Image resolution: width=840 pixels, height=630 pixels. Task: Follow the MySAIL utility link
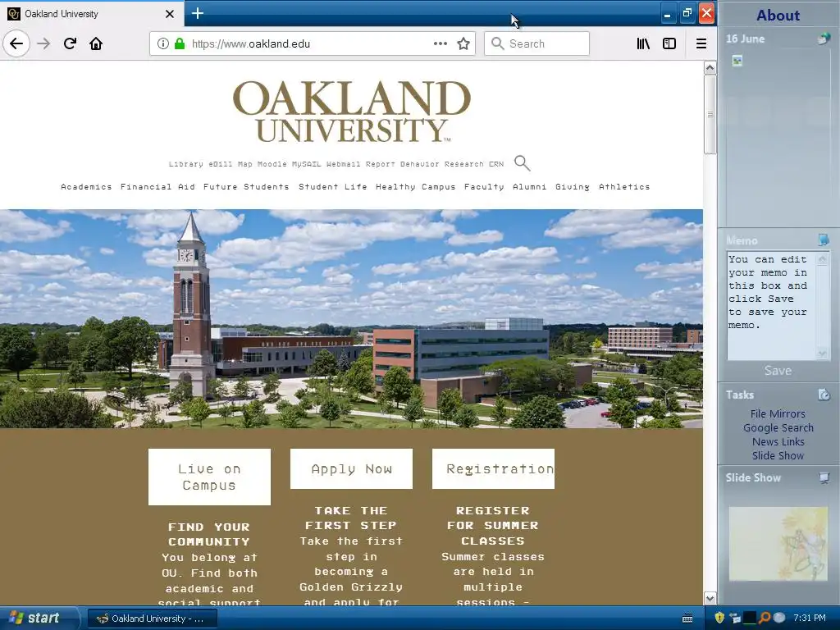[307, 164]
